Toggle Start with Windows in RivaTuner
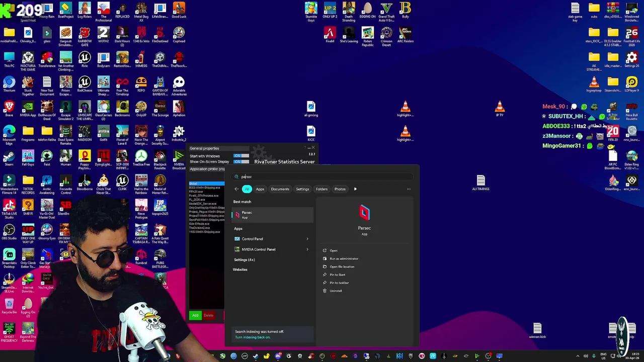The height and width of the screenshot is (362, 644). [x=241, y=156]
